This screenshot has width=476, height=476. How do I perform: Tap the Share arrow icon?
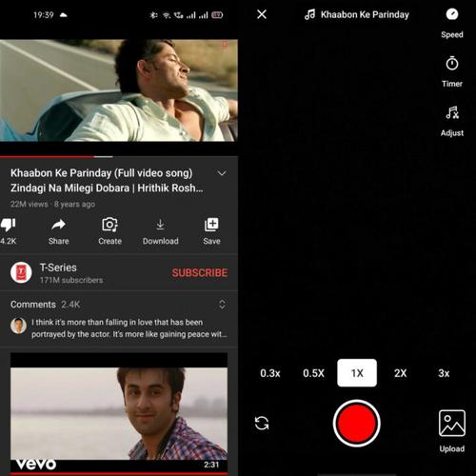click(x=58, y=225)
